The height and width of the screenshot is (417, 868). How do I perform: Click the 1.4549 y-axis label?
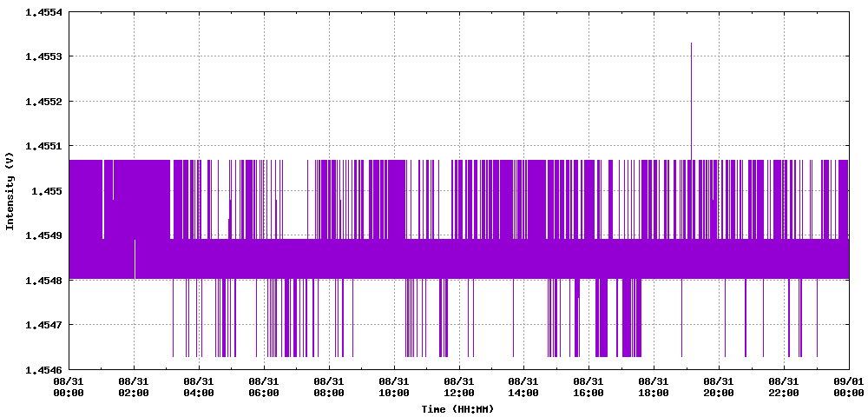[x=45, y=235]
